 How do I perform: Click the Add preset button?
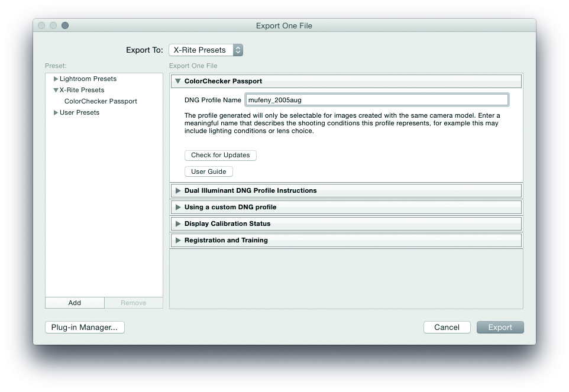[x=75, y=303]
